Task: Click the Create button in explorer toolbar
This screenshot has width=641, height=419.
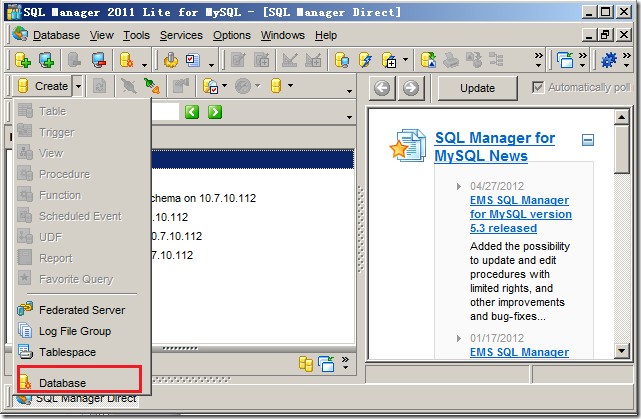Action: coord(43,86)
